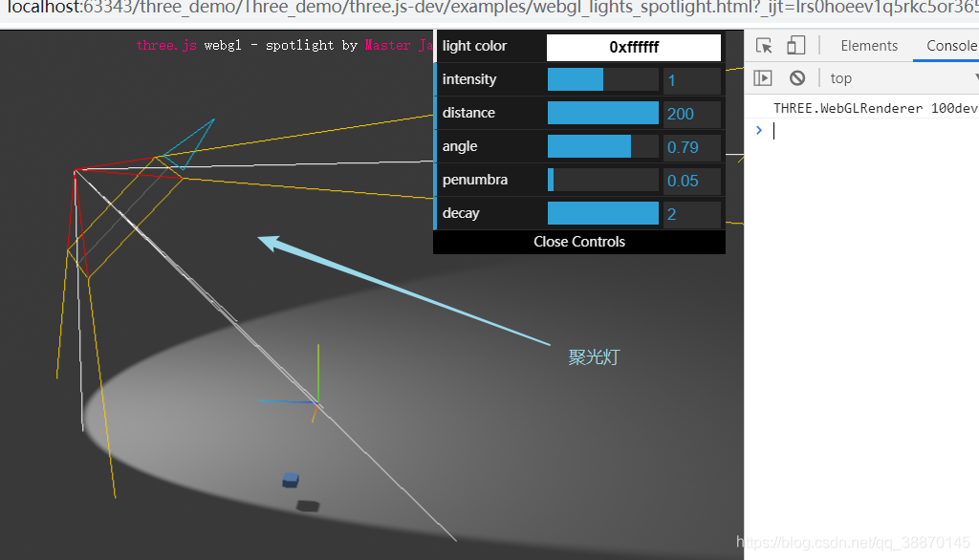Click the console input line

click(x=874, y=131)
